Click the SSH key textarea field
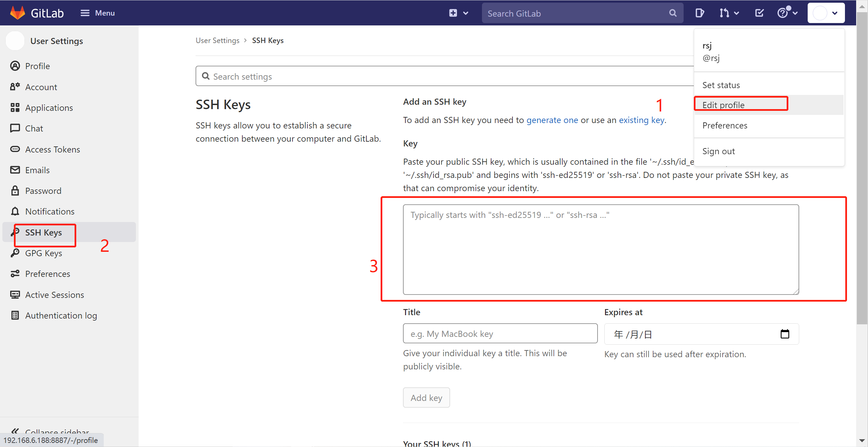Image resolution: width=868 pixels, height=447 pixels. click(601, 249)
